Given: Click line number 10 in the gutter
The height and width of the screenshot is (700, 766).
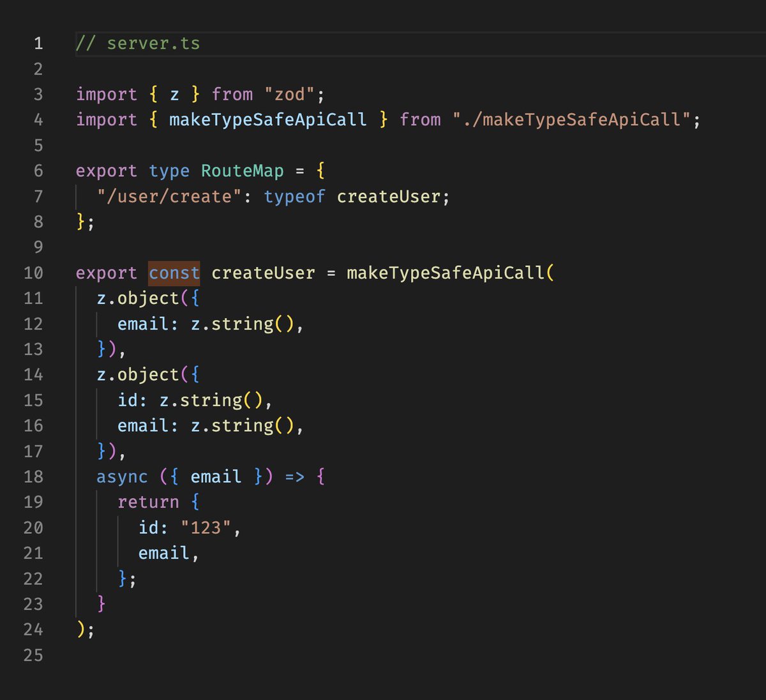Looking at the screenshot, I should coord(33,273).
